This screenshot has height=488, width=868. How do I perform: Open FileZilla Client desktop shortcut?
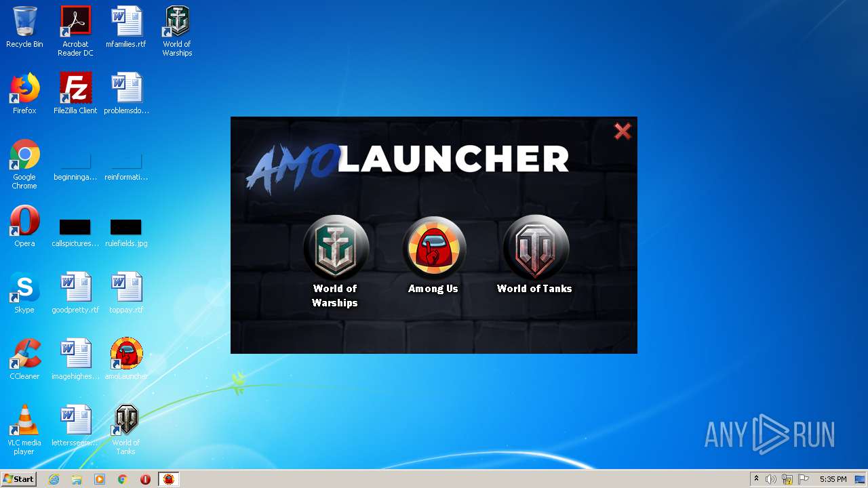pyautogui.click(x=75, y=94)
